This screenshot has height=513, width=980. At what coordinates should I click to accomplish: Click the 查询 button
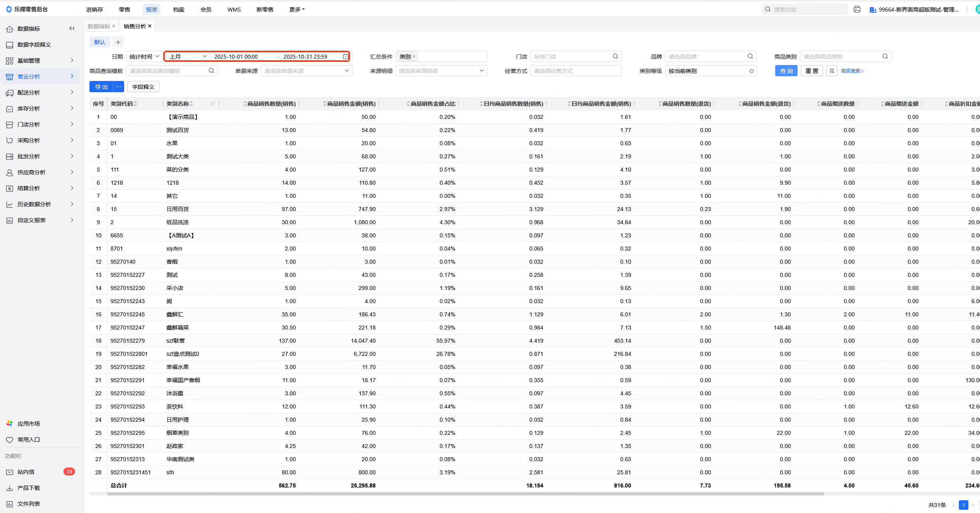pyautogui.click(x=786, y=71)
